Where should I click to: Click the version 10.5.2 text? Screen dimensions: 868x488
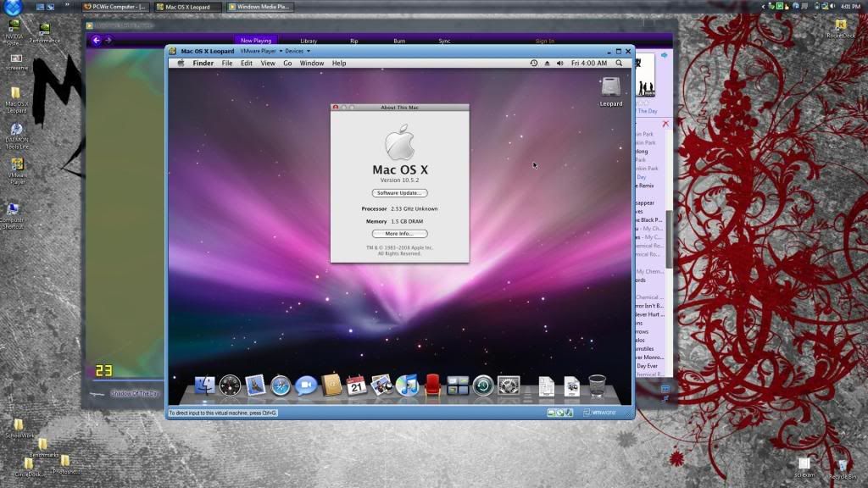(x=400, y=180)
